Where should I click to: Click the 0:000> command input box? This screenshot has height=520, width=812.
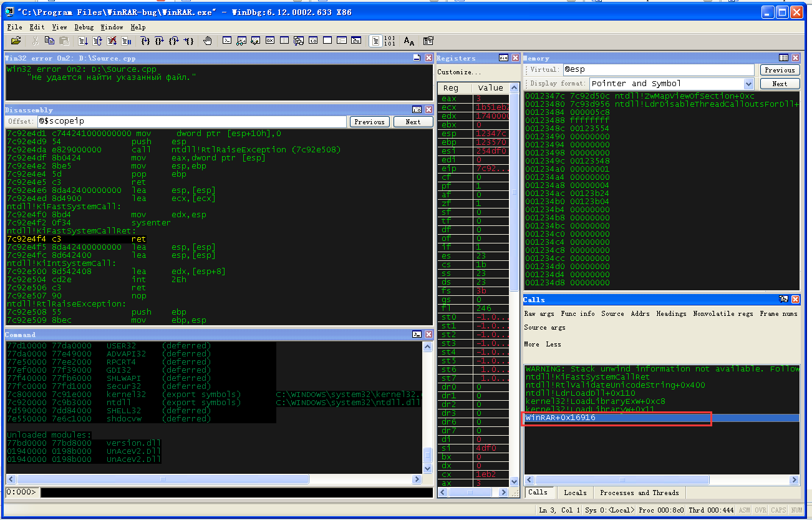tap(236, 493)
